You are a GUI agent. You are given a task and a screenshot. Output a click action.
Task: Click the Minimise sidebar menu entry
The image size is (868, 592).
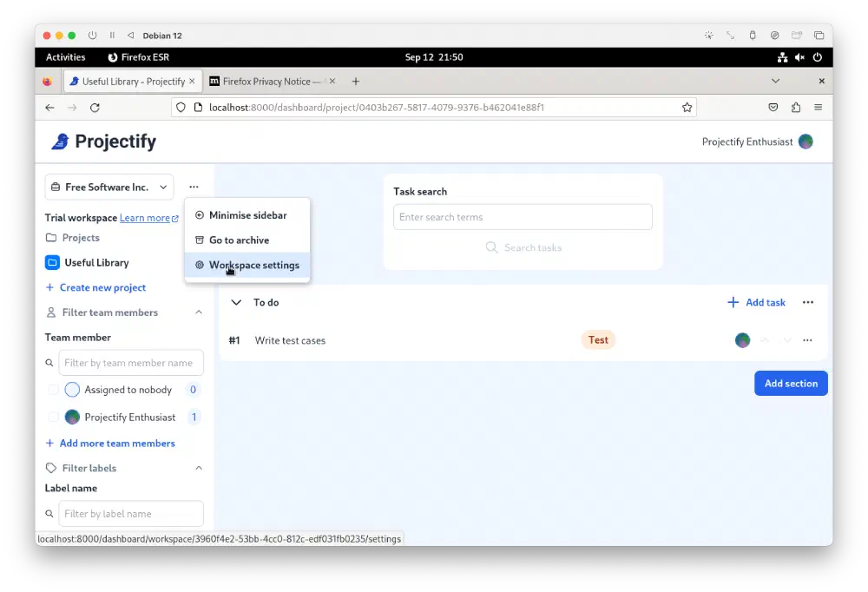247,215
